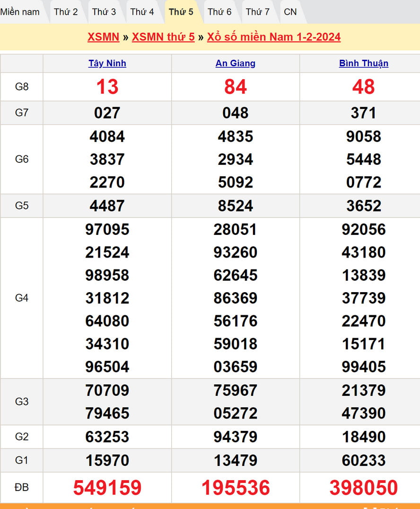420x509 pixels.
Task: Click the ĐB row label
Action: (x=22, y=487)
